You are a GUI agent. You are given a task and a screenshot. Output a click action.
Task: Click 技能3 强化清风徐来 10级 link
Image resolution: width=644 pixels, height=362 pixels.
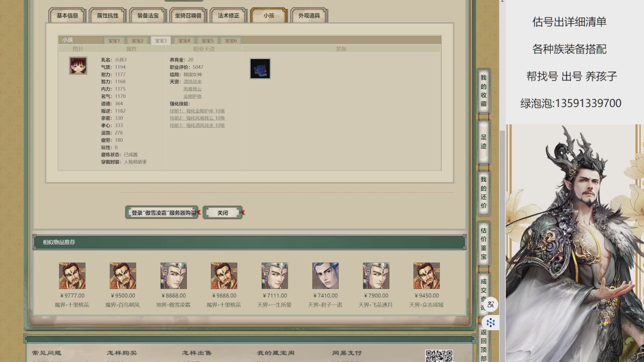[197, 125]
